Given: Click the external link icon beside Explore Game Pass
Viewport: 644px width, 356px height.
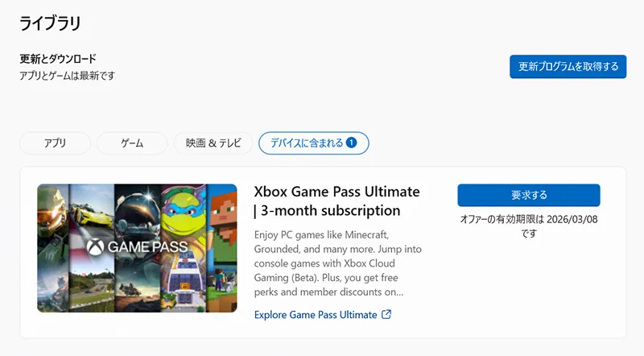Looking at the screenshot, I should (x=386, y=314).
